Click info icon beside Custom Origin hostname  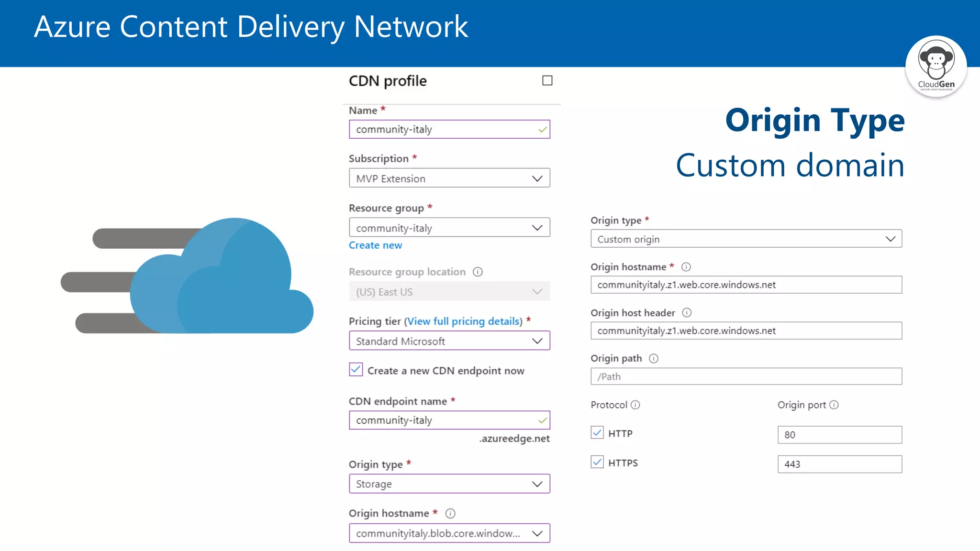tap(686, 267)
